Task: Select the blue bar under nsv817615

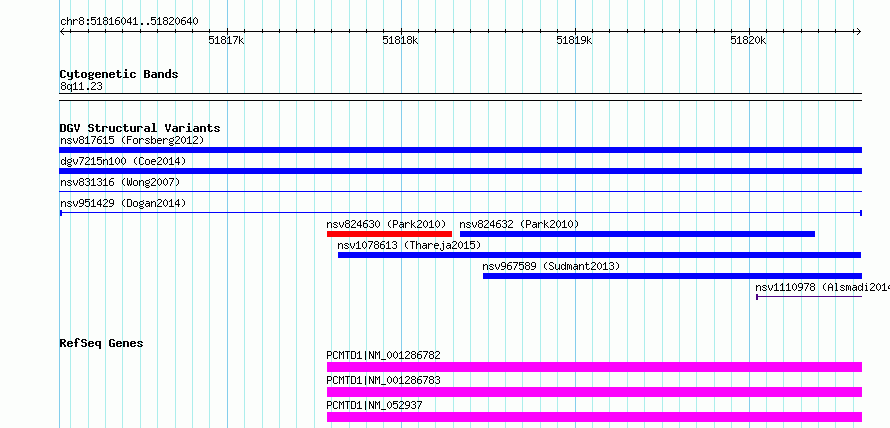Action: 460,150
